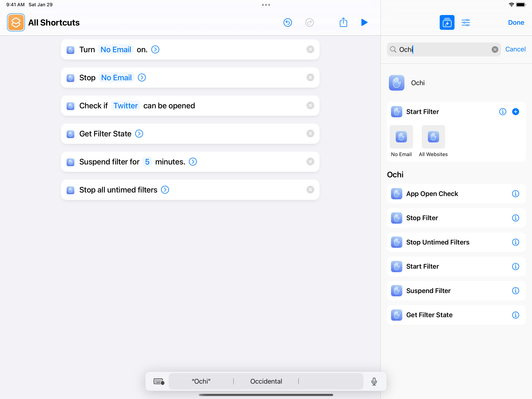The height and width of the screenshot is (399, 532).
Task: Expand the Suspend filter action chevron
Action: tap(193, 162)
